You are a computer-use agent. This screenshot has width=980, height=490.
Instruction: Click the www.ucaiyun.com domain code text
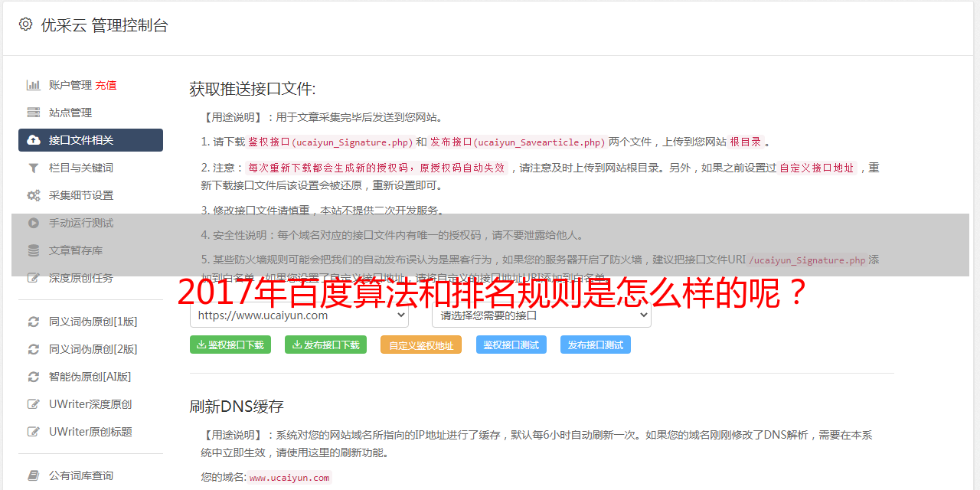(x=289, y=478)
